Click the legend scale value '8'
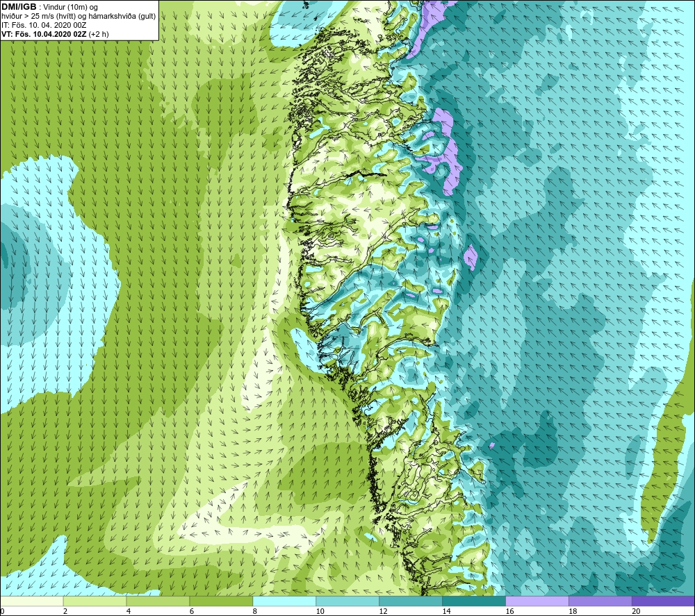 click(255, 611)
